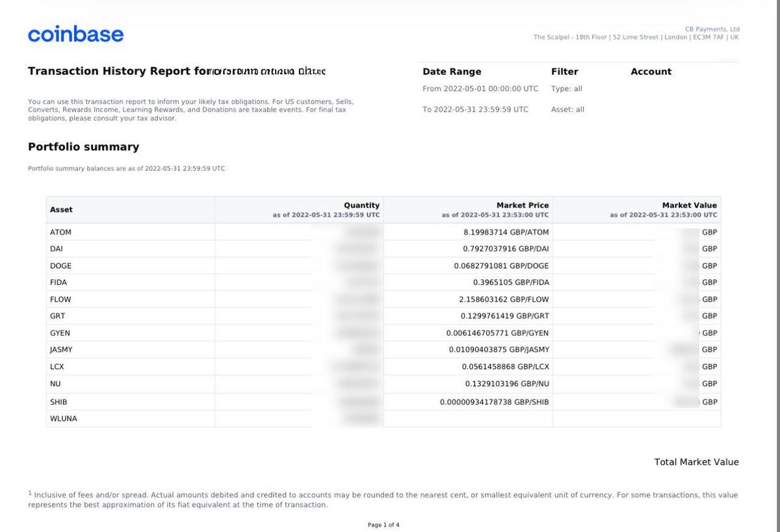Click price '0.1329103196 GBP/NU'
Screen dimensions: 780x532
pyautogui.click(x=507, y=384)
